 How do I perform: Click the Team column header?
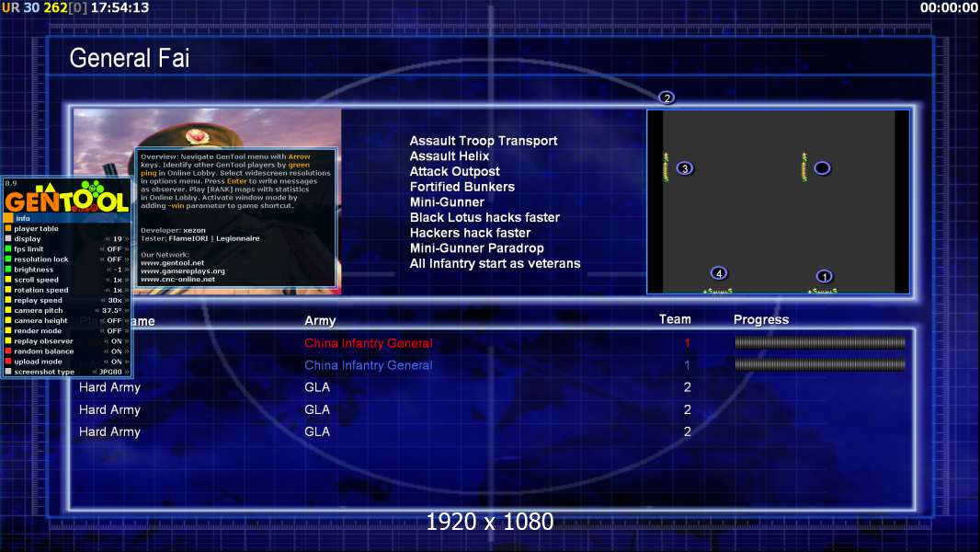point(675,319)
